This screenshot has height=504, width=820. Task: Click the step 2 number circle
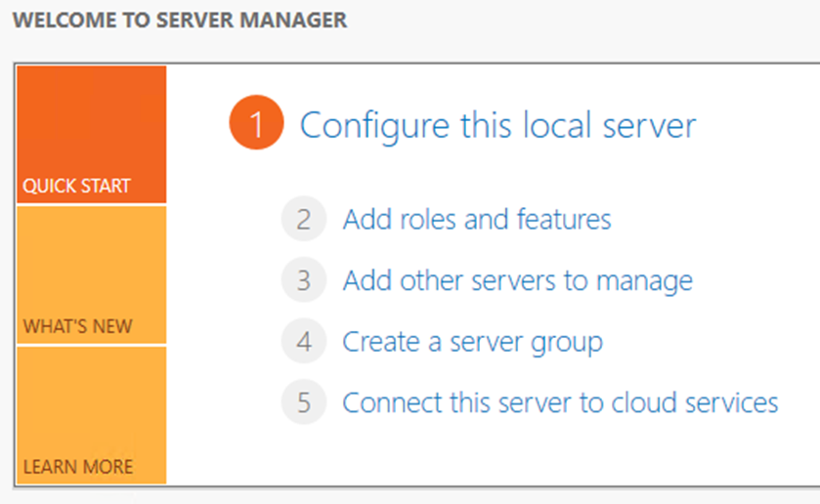coord(304,219)
